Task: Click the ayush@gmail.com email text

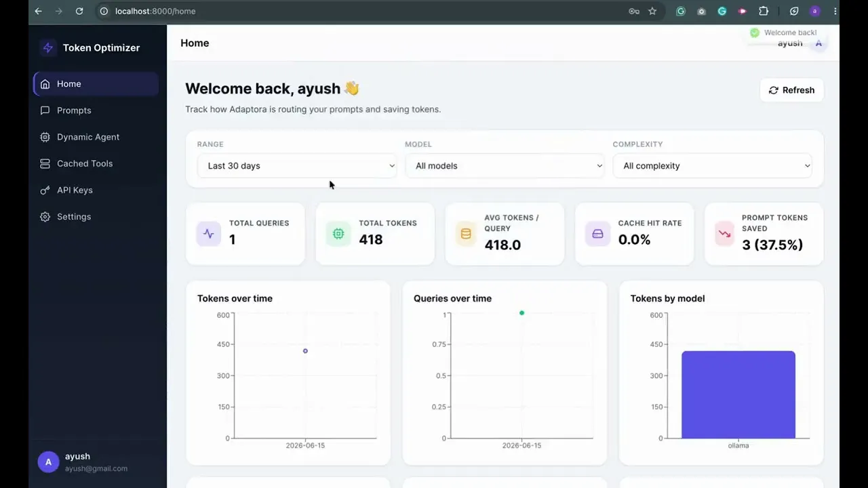Action: tap(96, 468)
